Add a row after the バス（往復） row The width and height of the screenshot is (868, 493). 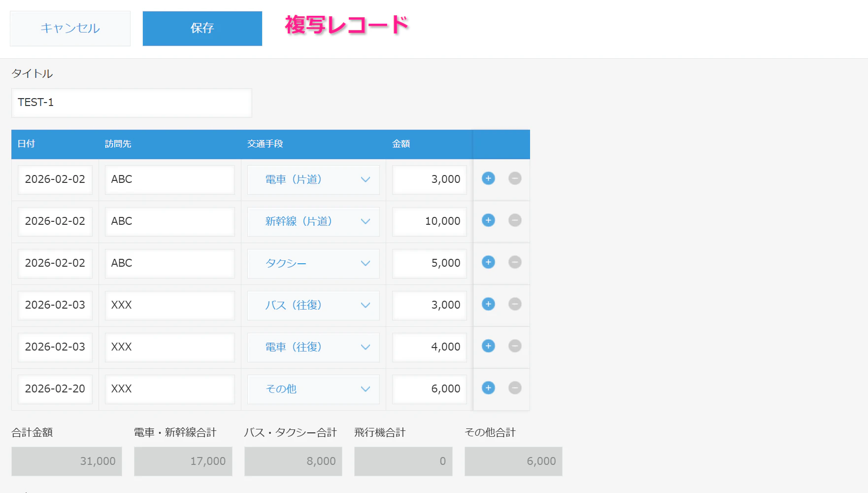[488, 304]
